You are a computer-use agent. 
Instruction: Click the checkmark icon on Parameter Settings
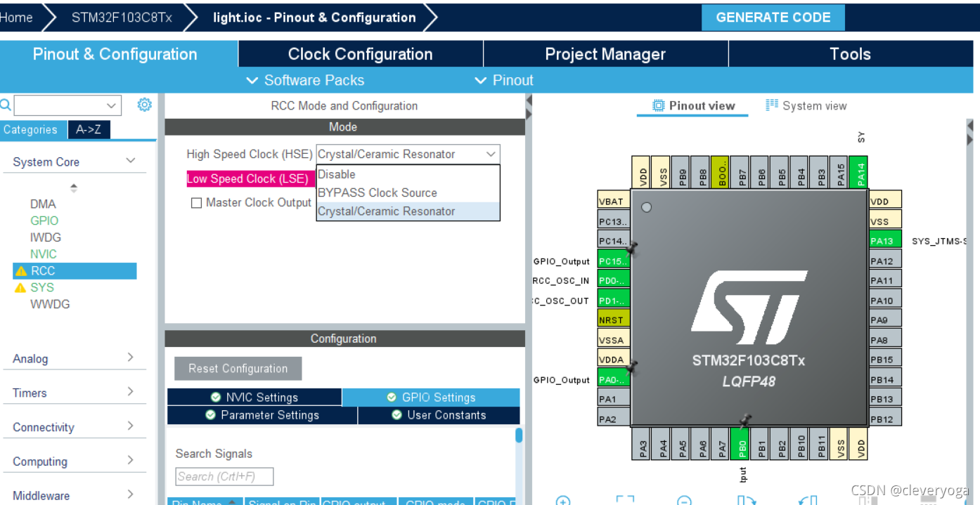click(x=210, y=415)
